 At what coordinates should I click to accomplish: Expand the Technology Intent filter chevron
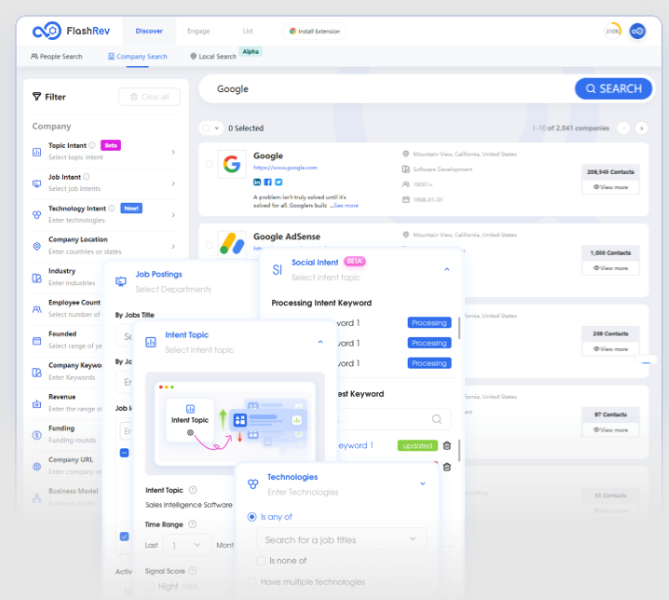coord(173,215)
